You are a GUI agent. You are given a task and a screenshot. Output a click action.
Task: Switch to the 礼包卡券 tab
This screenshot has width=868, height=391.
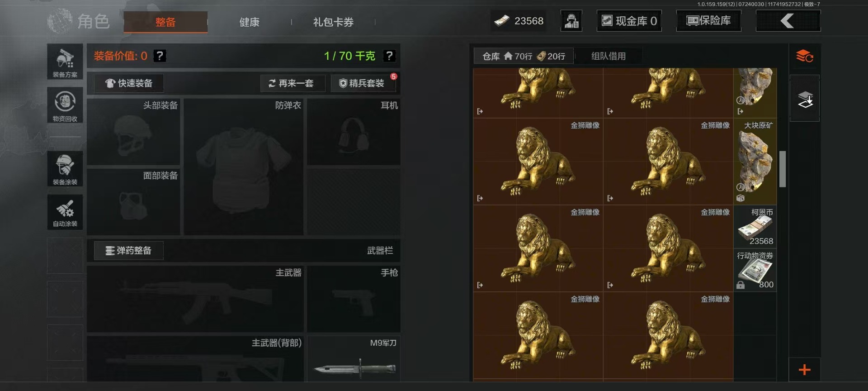coord(333,22)
